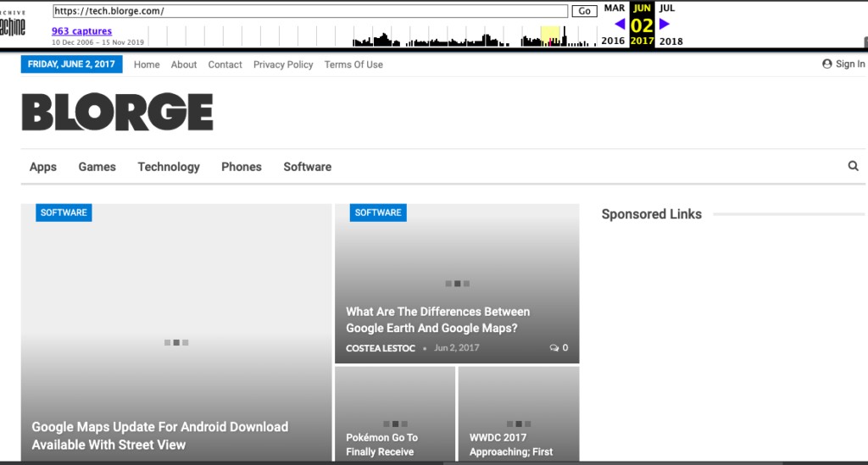Click author name COSTEA LESTOC

381,348
